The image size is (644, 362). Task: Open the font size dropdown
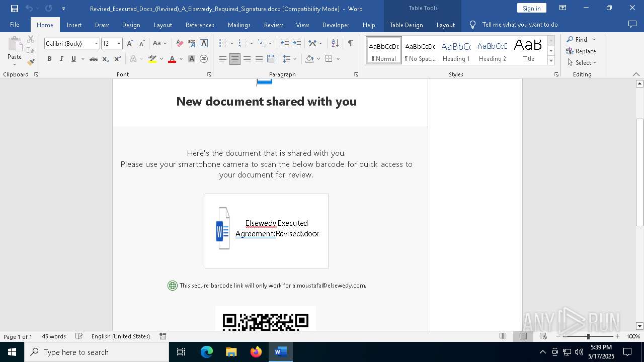[x=119, y=44]
